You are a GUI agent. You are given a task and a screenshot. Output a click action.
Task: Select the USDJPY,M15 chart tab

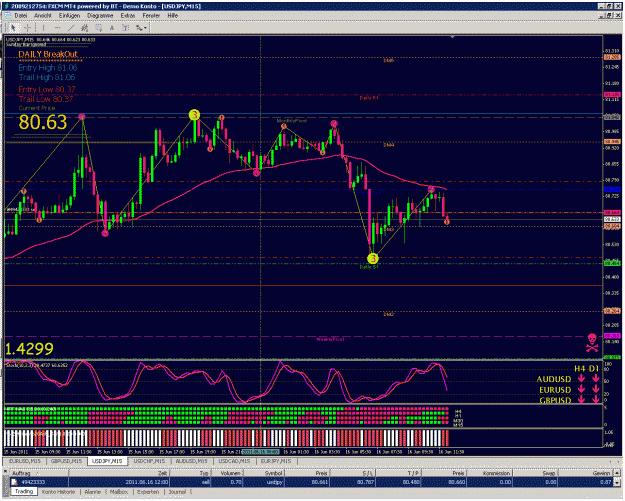(x=107, y=461)
